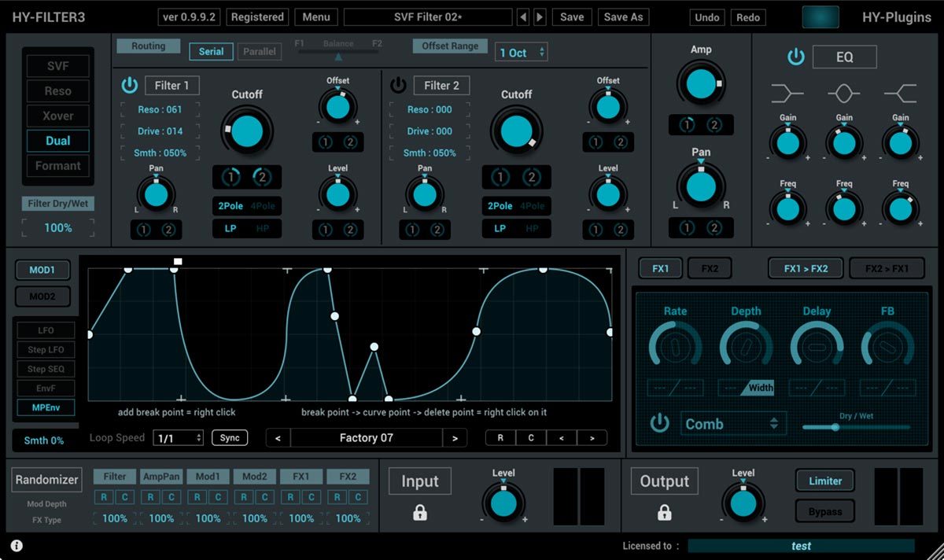Toggle Filter 2 power icon
The image size is (944, 560).
[x=399, y=85]
